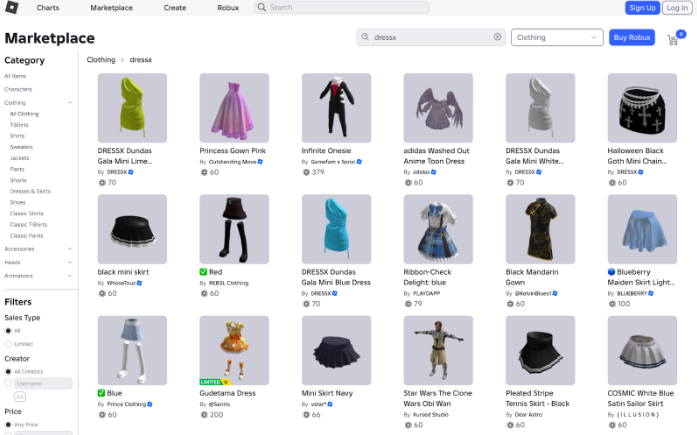Viewport: 697px width, 435px height.
Task: Open Charts in the top navigation
Action: [x=48, y=8]
